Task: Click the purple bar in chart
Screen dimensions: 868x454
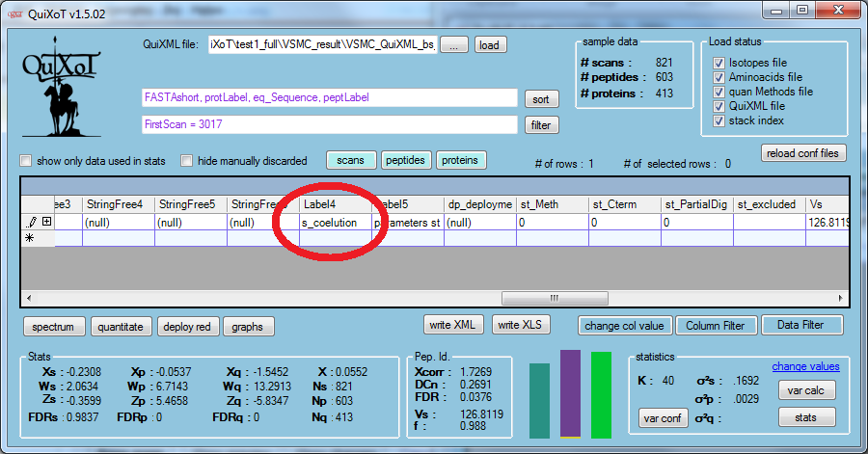Action: (570, 394)
